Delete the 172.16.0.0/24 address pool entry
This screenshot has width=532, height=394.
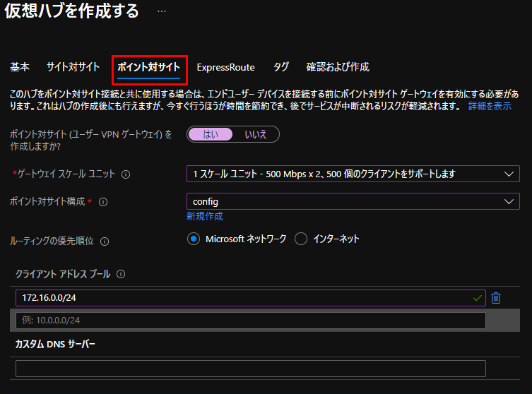click(496, 298)
